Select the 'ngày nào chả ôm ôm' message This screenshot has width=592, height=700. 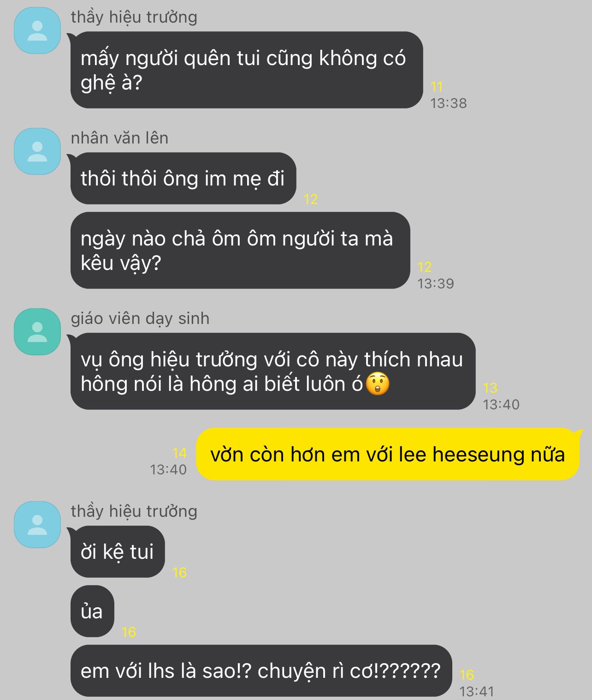pos(240,251)
